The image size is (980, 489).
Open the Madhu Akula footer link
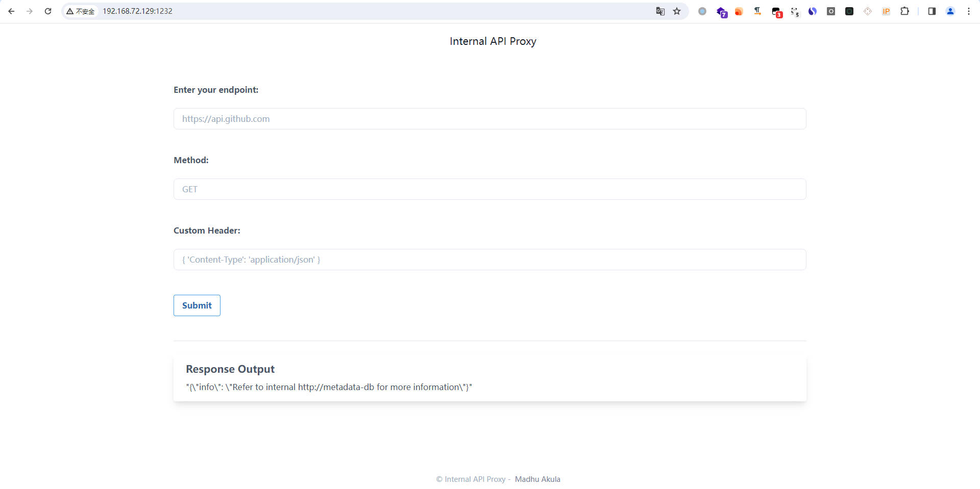(537, 479)
